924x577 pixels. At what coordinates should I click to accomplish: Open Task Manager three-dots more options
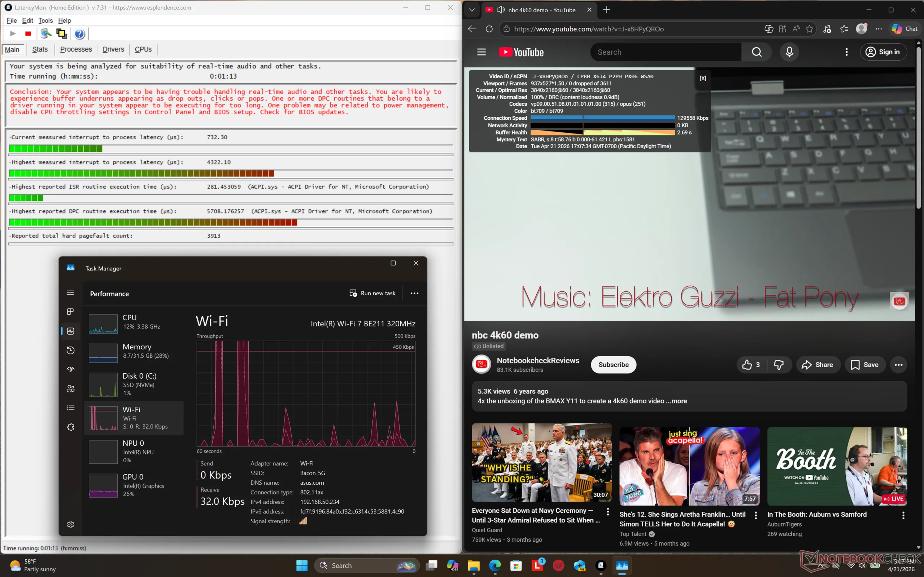point(414,293)
